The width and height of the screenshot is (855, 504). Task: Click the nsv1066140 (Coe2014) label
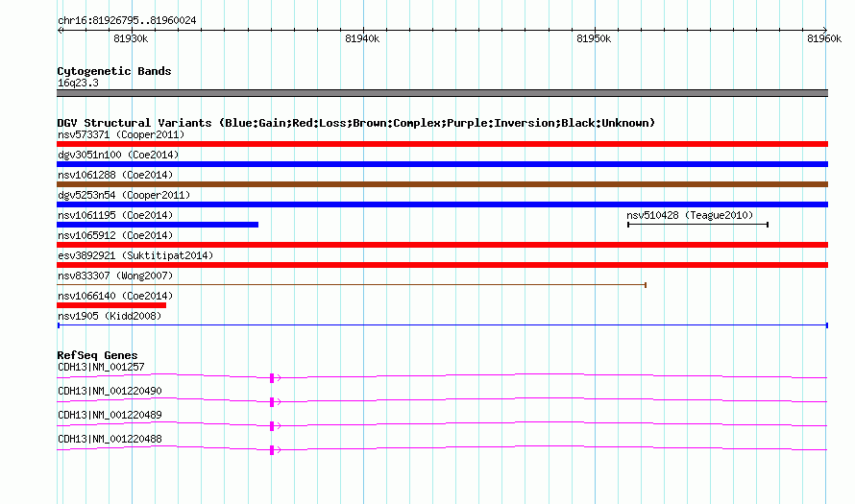click(x=115, y=296)
